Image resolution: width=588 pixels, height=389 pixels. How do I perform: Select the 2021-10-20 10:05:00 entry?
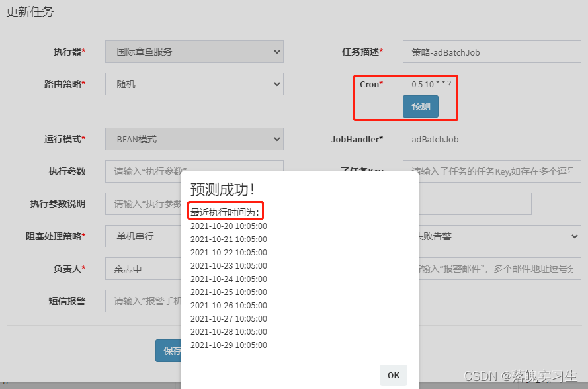click(229, 226)
